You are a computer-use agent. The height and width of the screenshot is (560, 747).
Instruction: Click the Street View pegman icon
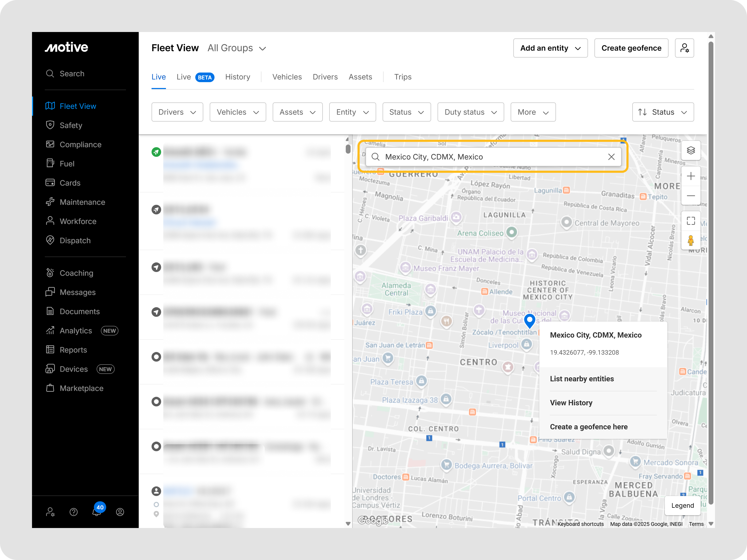pos(691,241)
